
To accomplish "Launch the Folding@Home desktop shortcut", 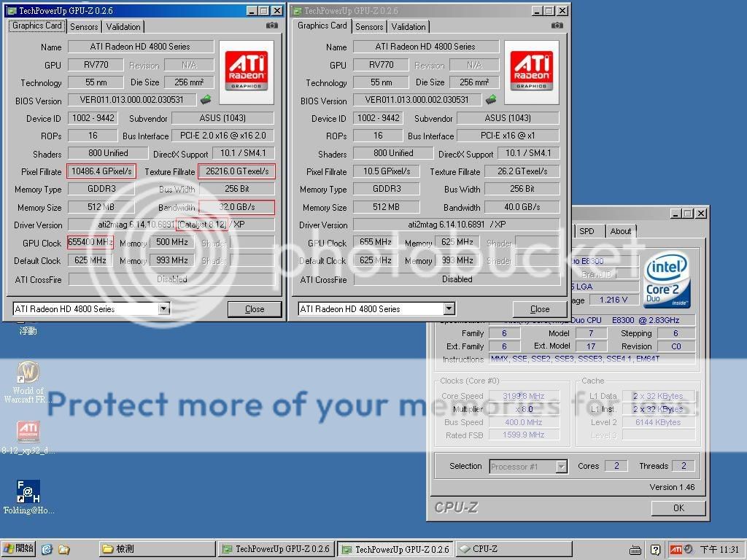I will (x=28, y=491).
